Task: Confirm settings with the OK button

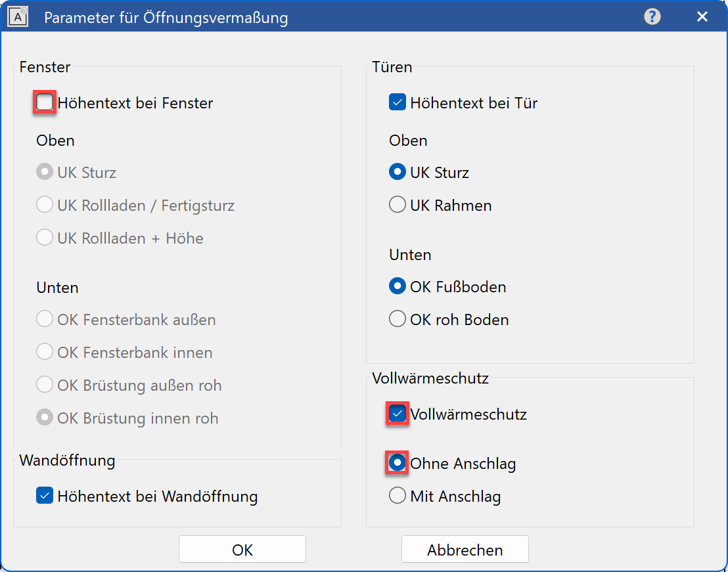Action: coord(242,550)
